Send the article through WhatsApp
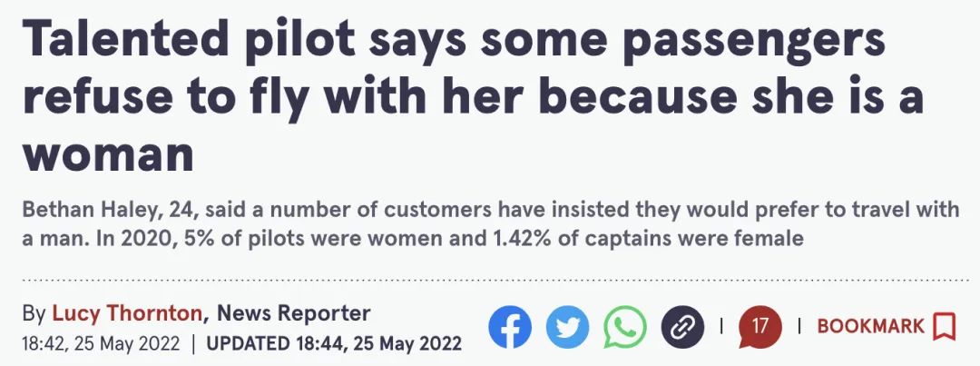 (x=625, y=327)
